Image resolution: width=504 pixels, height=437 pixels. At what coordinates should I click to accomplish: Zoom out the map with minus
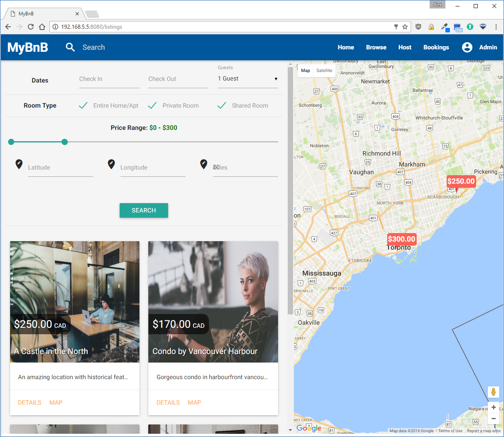tap(493, 418)
